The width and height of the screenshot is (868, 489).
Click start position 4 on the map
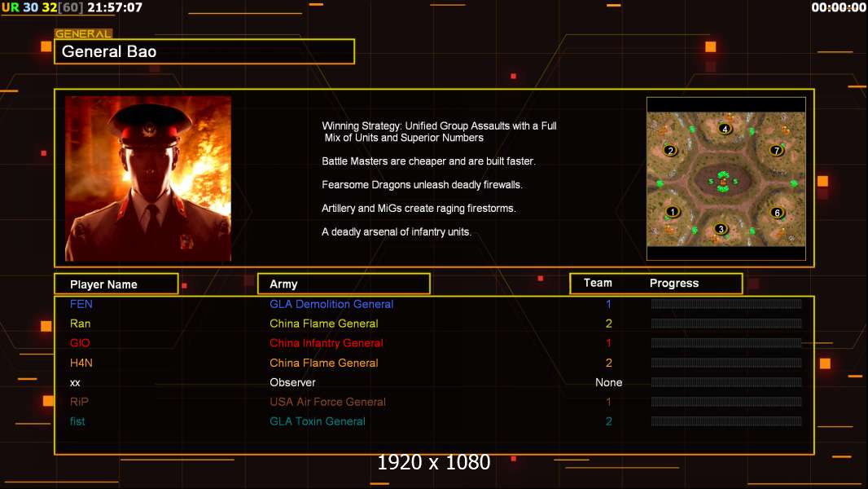725,129
